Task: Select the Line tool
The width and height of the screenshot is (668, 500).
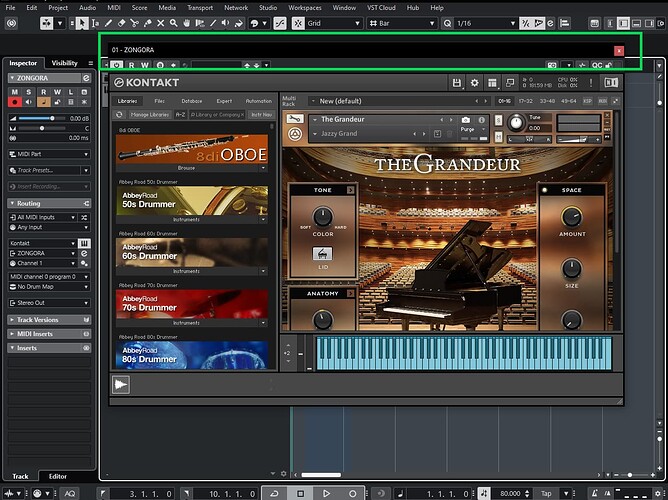Action: (x=213, y=23)
